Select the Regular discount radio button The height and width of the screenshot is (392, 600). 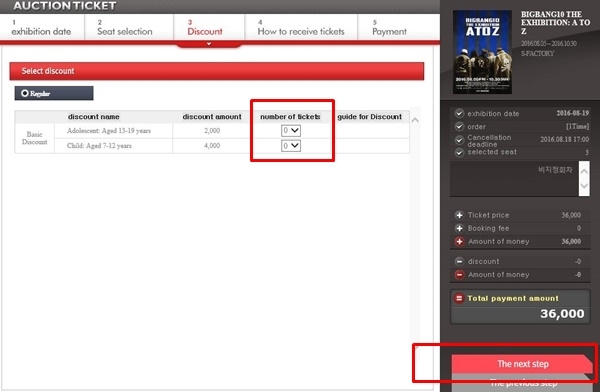(25, 93)
